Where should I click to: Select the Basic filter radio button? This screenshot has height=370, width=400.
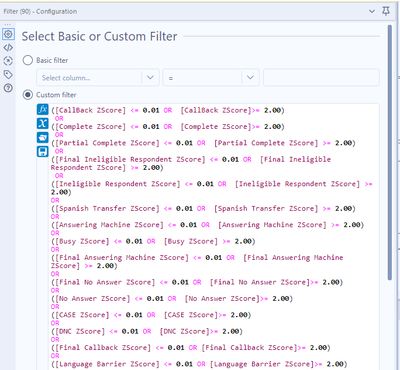[28, 60]
